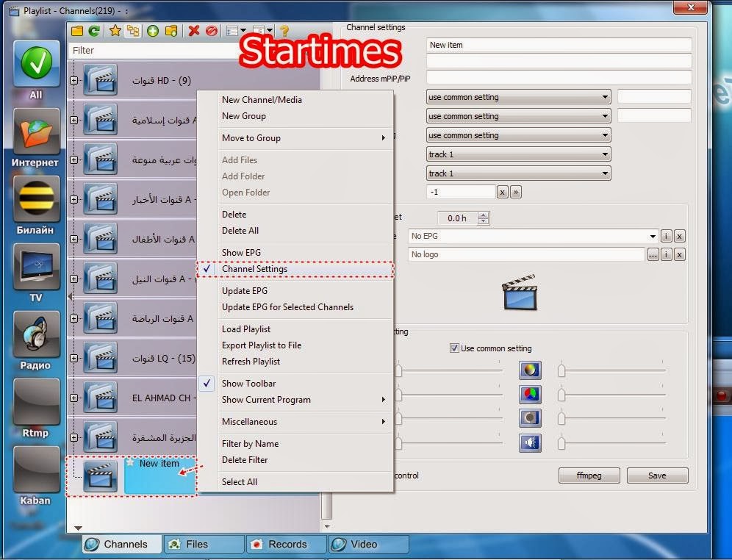Expand the قنوات الأطفال group

click(x=73, y=239)
